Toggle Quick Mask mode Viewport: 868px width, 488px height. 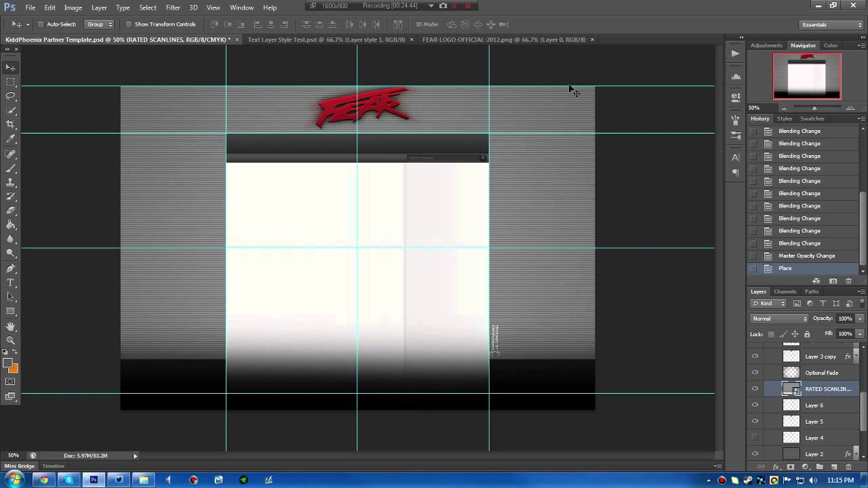(11, 382)
